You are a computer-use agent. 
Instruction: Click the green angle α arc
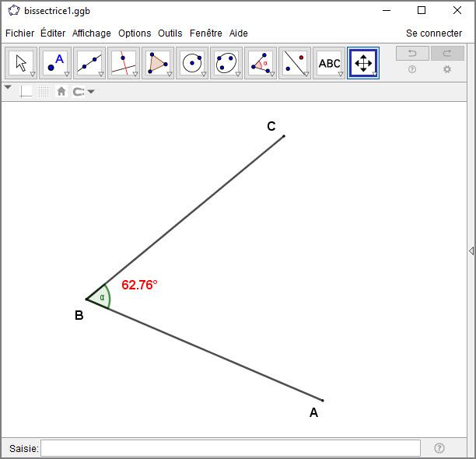click(103, 297)
